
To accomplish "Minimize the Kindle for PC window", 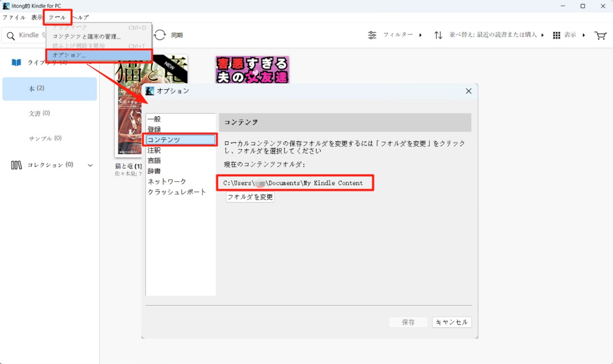I will (x=563, y=6).
